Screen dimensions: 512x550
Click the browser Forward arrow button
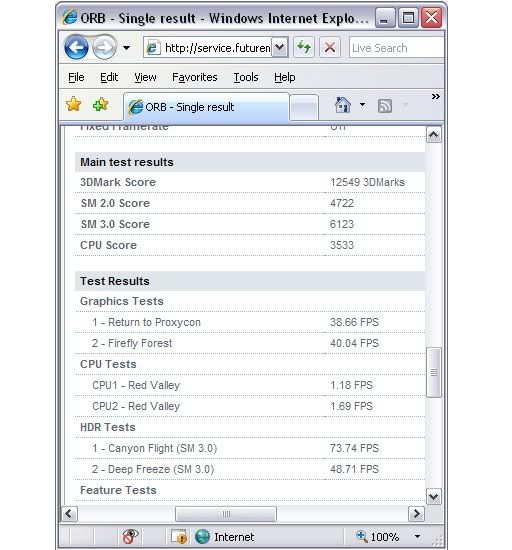(x=104, y=47)
